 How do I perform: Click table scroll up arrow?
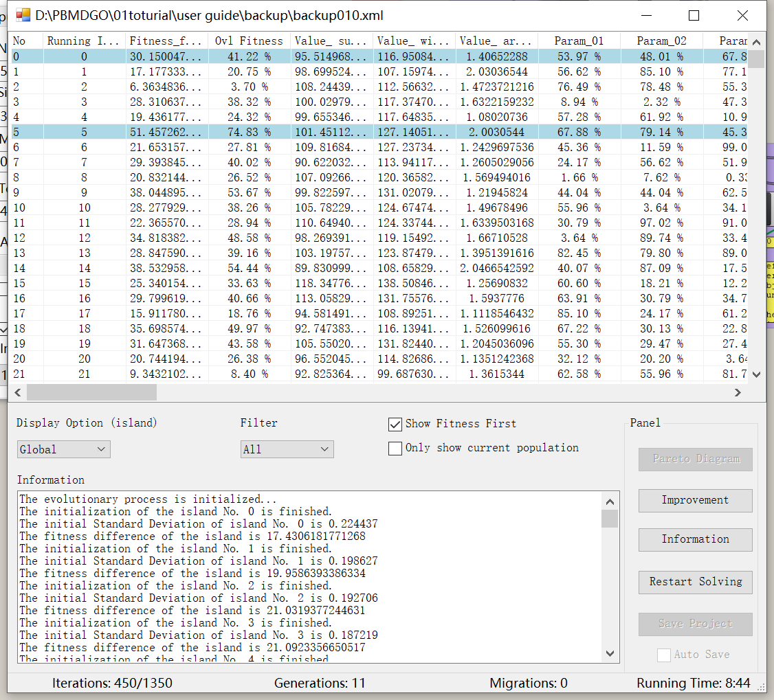[757, 43]
